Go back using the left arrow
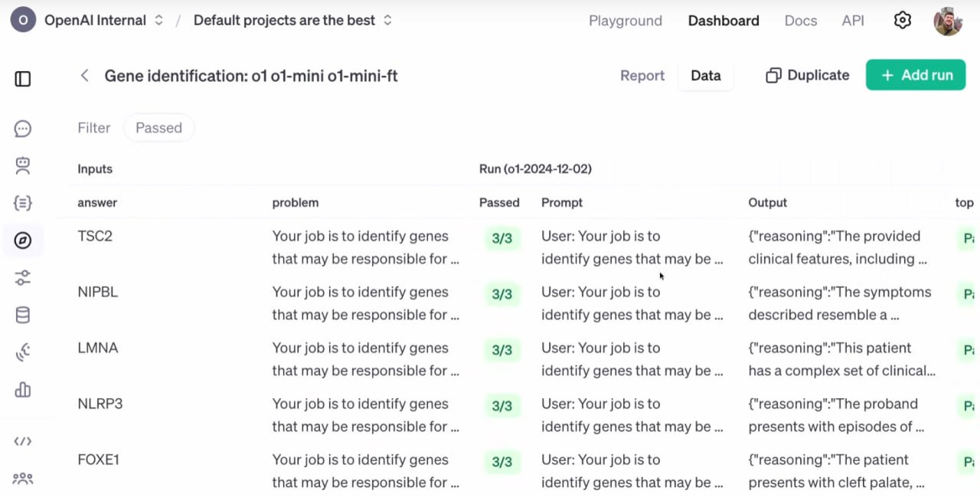 84,76
